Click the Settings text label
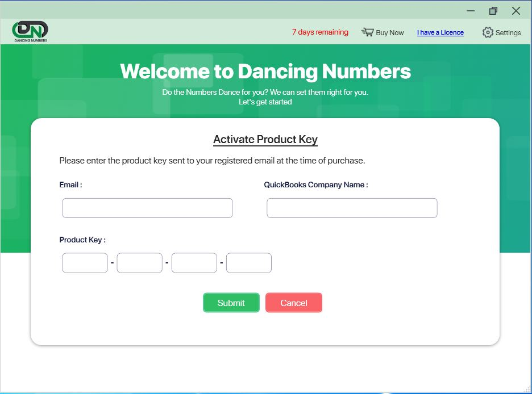The width and height of the screenshot is (532, 394). (x=507, y=32)
